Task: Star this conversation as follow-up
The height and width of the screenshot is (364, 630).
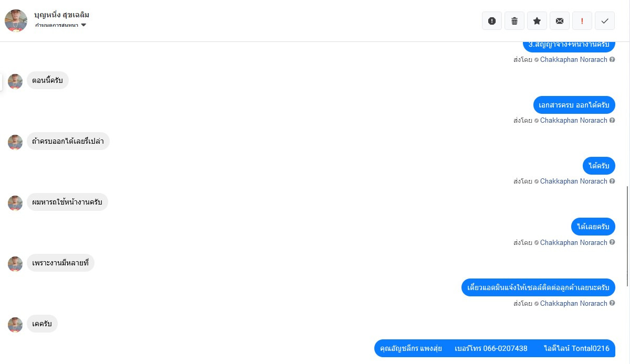Action: (537, 21)
